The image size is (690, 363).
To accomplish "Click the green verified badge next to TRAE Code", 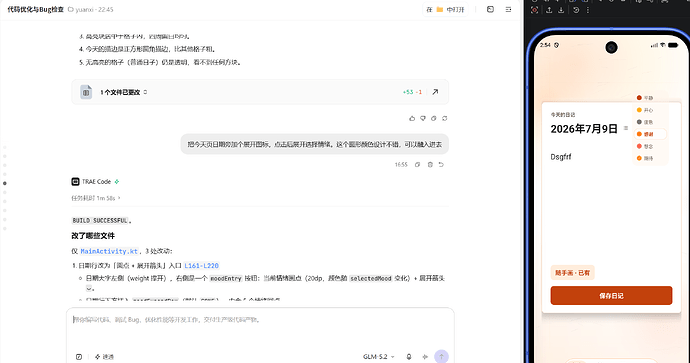I will (x=117, y=181).
